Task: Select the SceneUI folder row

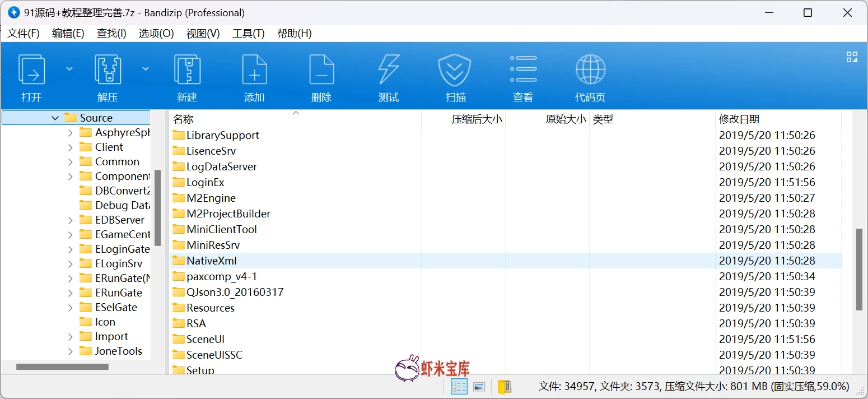Action: point(505,339)
